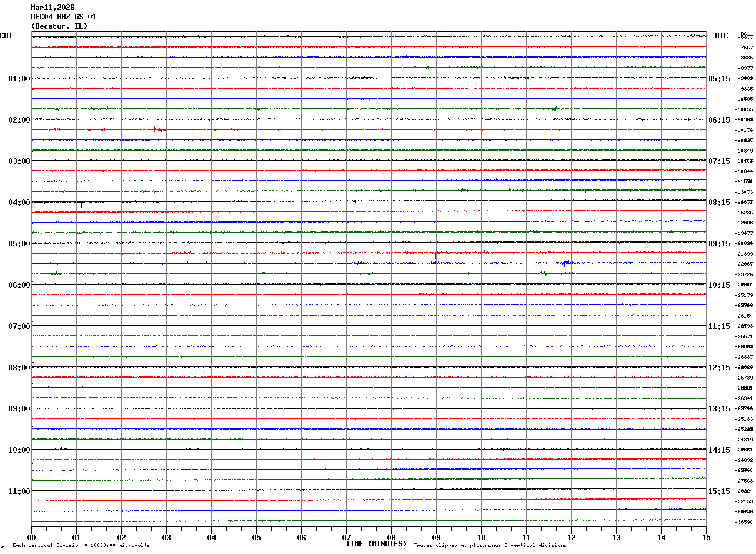
Task: Click the UTC time zone label
Action: tap(722, 36)
